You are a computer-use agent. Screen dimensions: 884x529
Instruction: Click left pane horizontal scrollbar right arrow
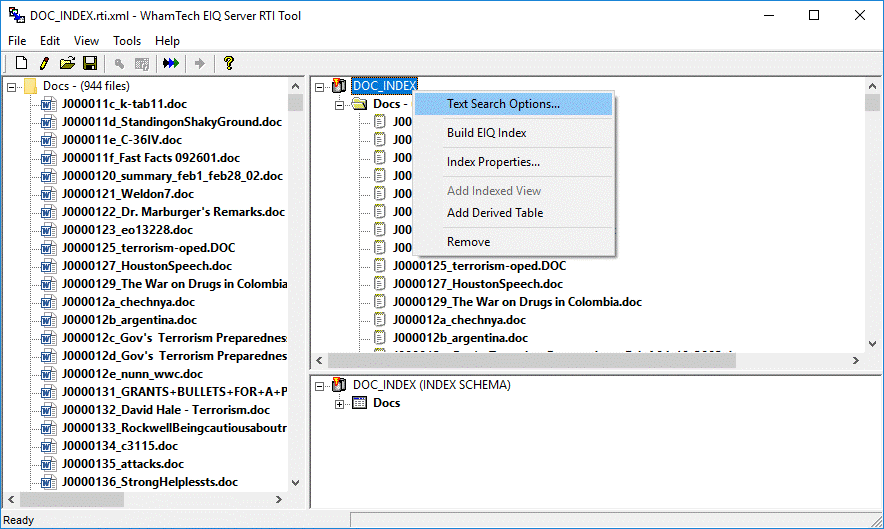[x=279, y=500]
